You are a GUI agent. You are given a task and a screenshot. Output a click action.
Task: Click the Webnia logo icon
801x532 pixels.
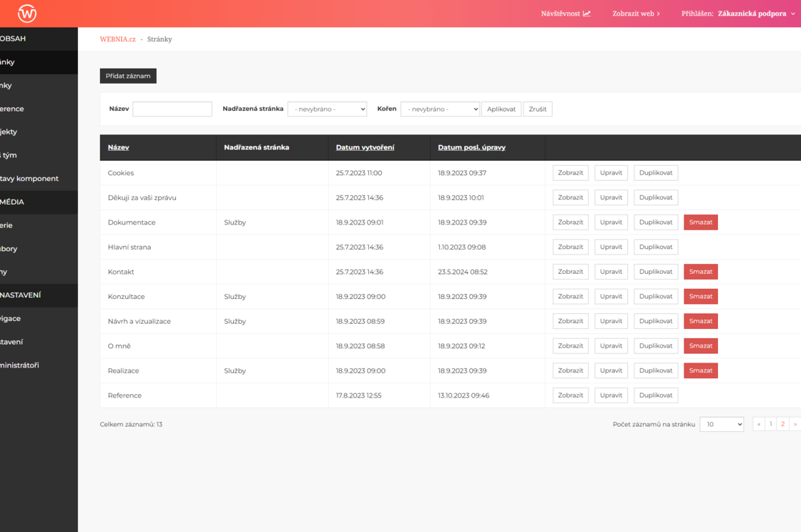click(27, 14)
